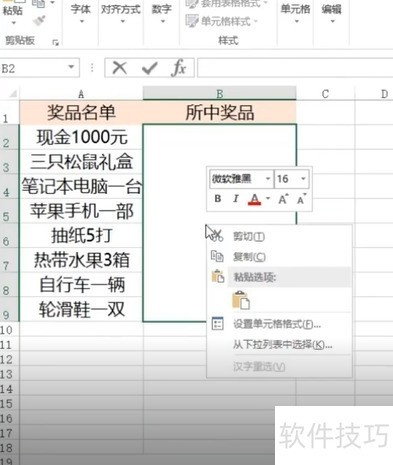393x465 pixels.
Task: Expand the Name Box dropdown arrow
Action: 71,67
